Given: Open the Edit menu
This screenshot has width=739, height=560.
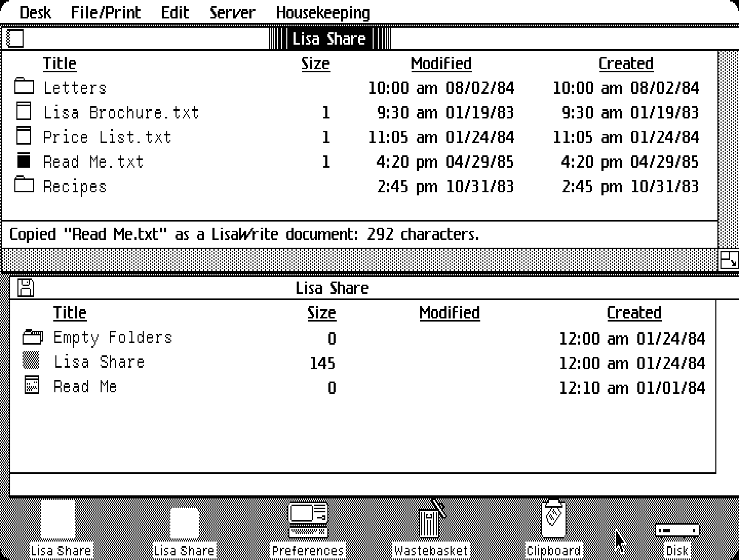Looking at the screenshot, I should 175,12.
